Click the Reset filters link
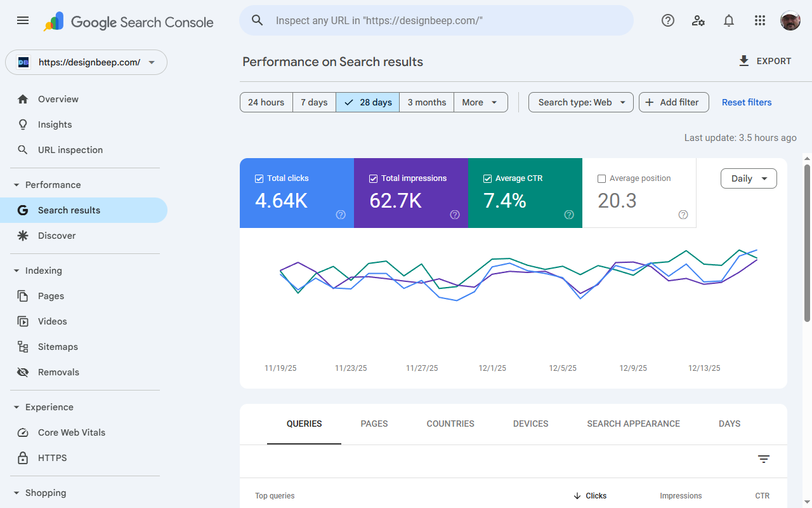This screenshot has width=812, height=508. (x=747, y=102)
